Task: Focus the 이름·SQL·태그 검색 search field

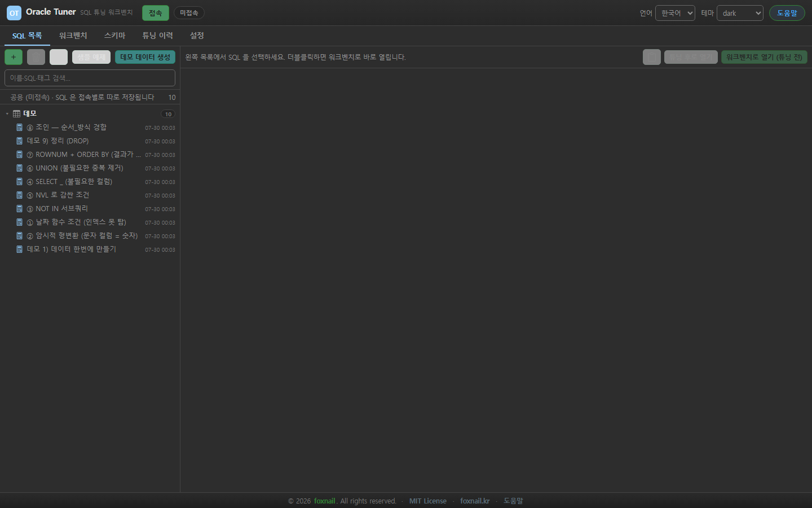Action: [90, 78]
